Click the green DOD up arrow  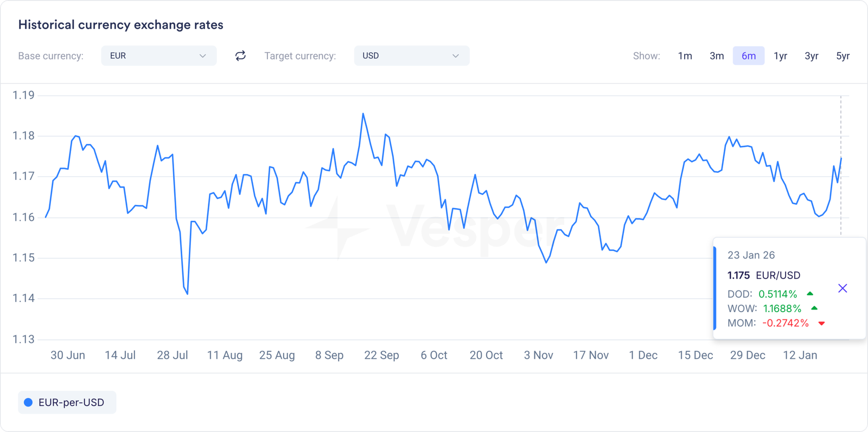coord(810,294)
